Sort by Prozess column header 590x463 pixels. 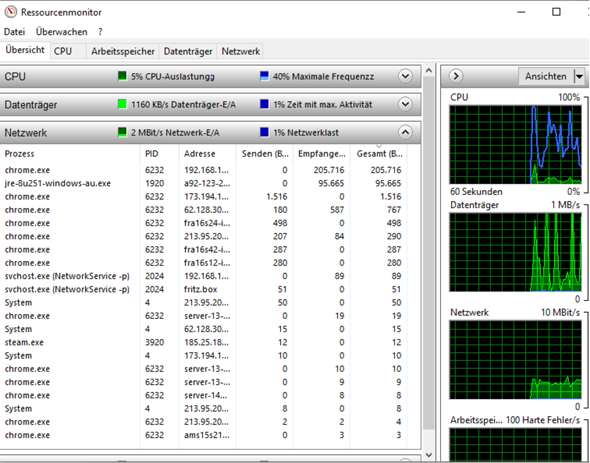pos(70,154)
